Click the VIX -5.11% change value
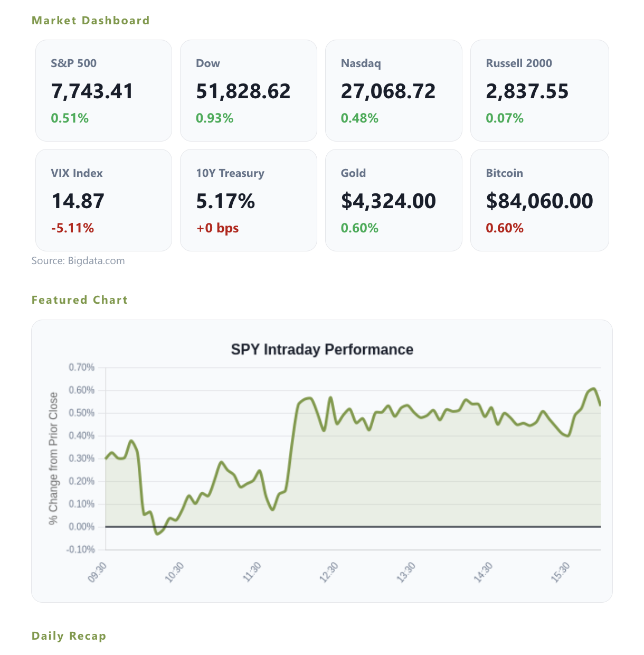The image size is (644, 655). pos(72,228)
